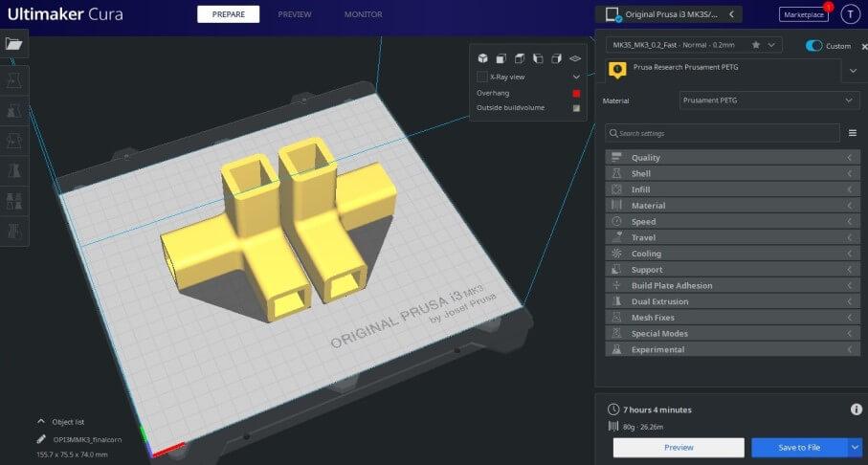
Task: Expand the Infill settings section
Action: coord(732,189)
